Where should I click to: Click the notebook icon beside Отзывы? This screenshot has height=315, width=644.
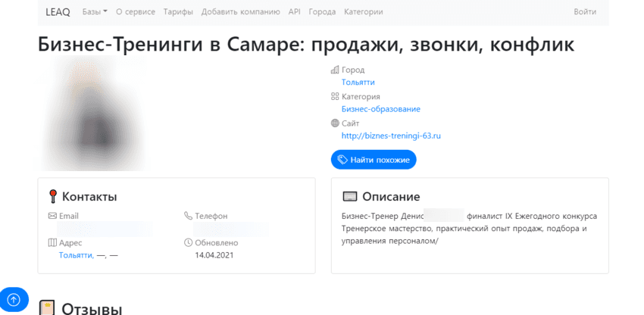pos(47,308)
